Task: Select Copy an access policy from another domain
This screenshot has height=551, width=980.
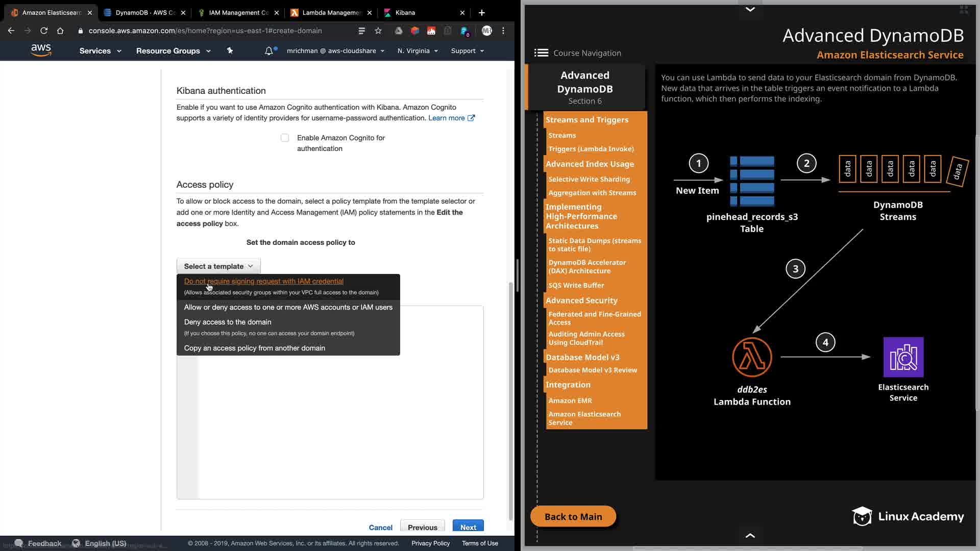Action: [254, 348]
